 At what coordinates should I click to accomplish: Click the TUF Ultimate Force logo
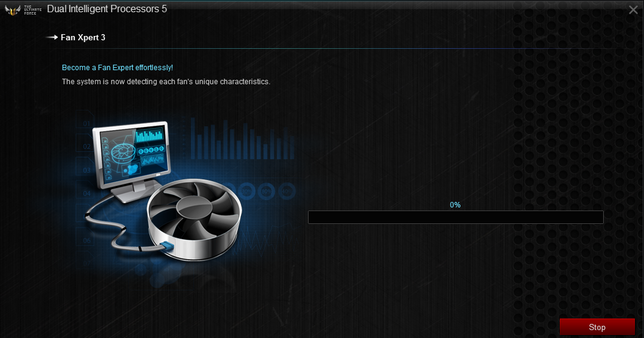pos(23,10)
